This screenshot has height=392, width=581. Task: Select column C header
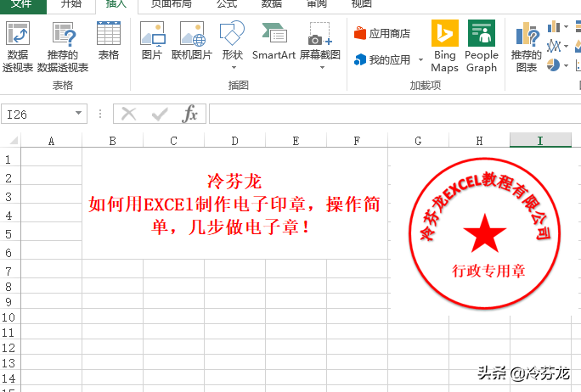[173, 141]
